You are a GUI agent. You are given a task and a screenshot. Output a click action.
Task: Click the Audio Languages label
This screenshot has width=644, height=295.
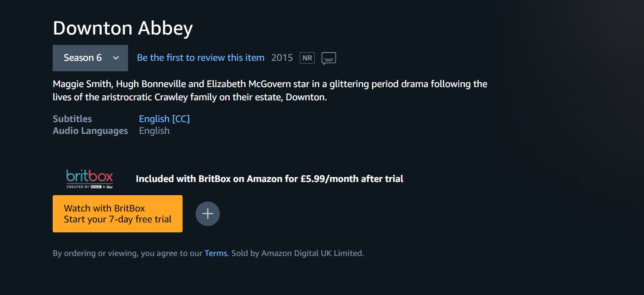(90, 131)
